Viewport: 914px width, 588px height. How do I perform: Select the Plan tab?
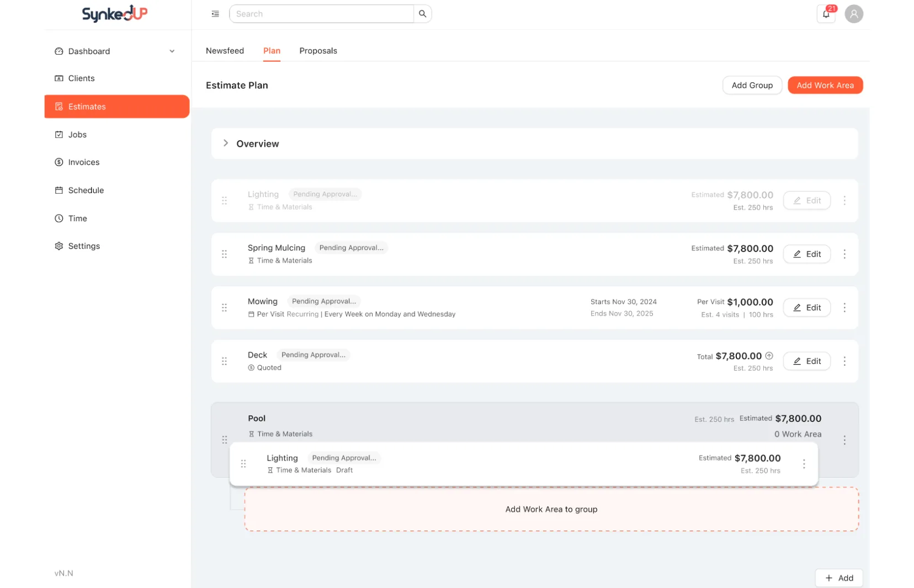pos(272,51)
